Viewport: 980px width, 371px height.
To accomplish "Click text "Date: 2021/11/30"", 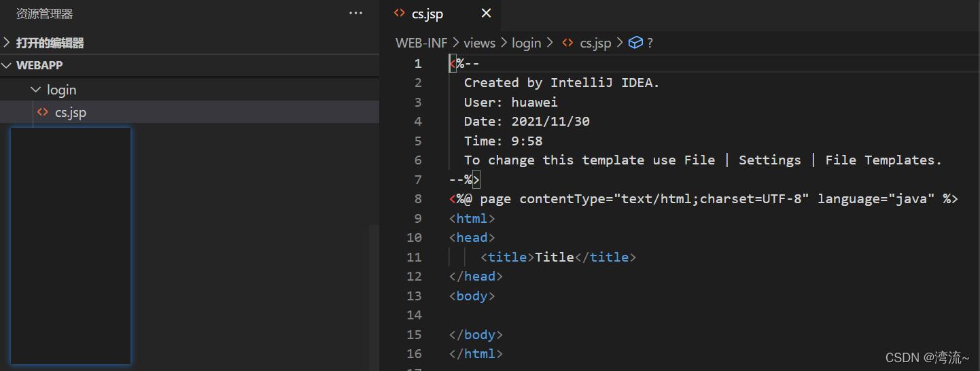I will pos(527,122).
